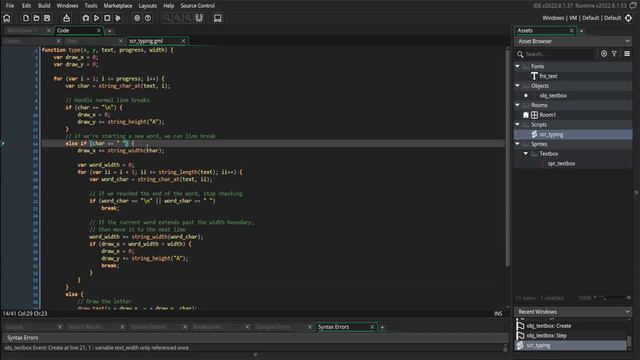Clean the project with the broom icon
Viewport: 640px width, 360px height.
[118, 18]
